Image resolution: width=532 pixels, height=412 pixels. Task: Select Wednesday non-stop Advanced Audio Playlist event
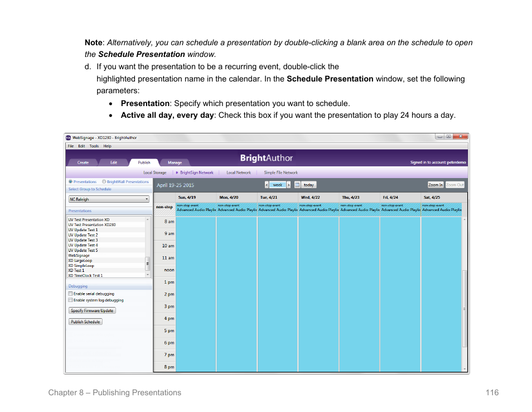point(318,209)
